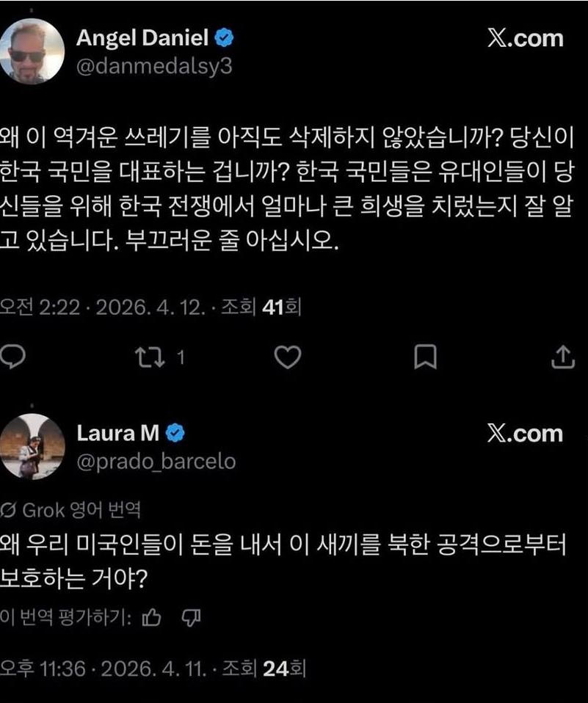Open Angel Daniel's profile picture
Image resolution: width=588 pixels, height=703 pixels.
32,51
